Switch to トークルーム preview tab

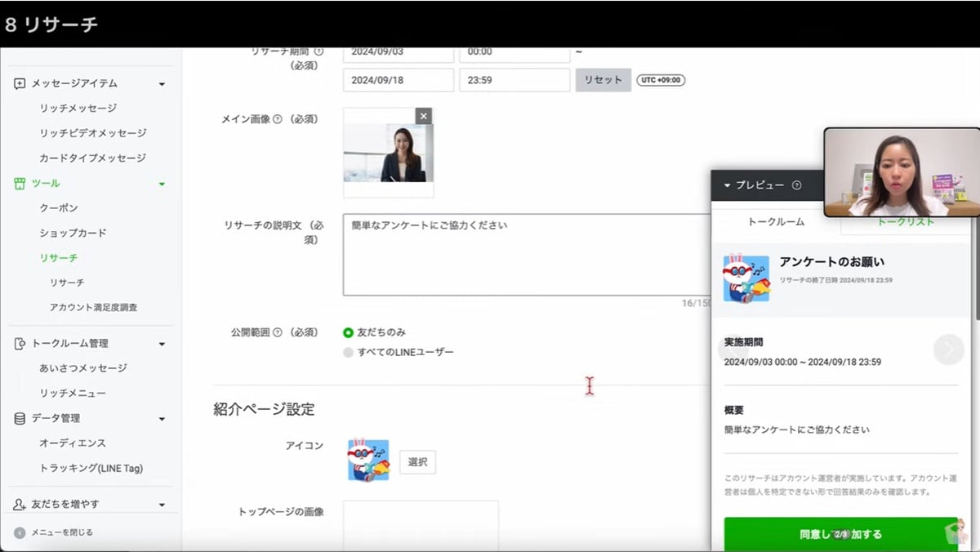click(776, 221)
